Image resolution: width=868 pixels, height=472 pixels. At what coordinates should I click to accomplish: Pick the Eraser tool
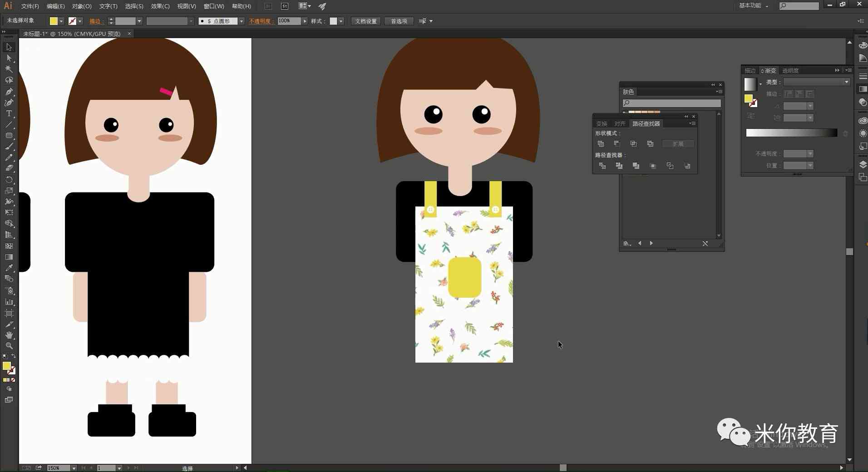[9, 168]
